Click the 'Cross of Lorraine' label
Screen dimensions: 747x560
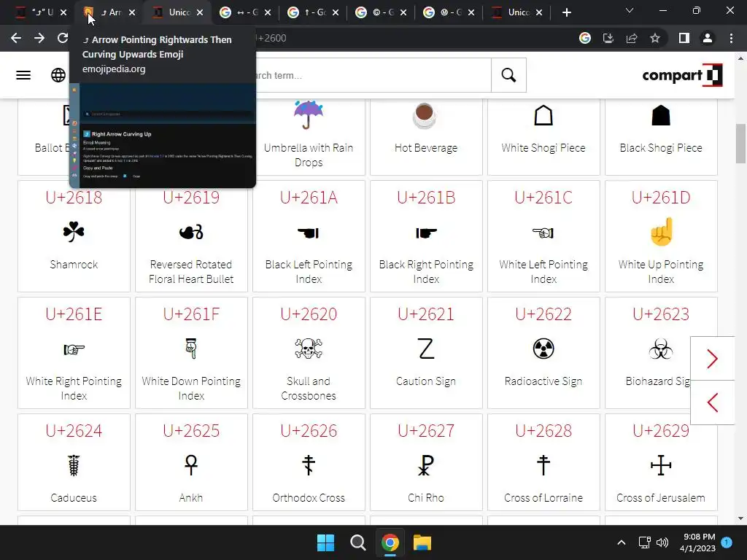click(x=543, y=497)
